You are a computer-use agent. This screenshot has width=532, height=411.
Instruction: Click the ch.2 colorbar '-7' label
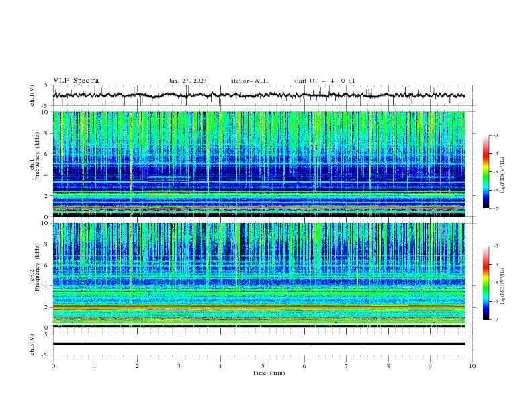pos(495,320)
